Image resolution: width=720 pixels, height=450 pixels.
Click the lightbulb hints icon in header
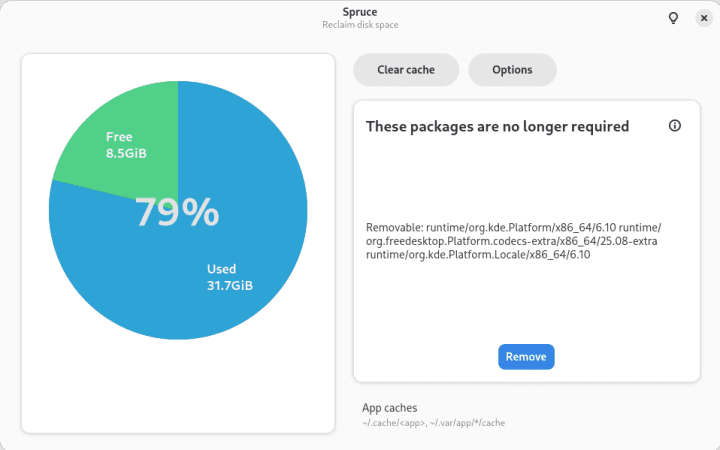(674, 18)
